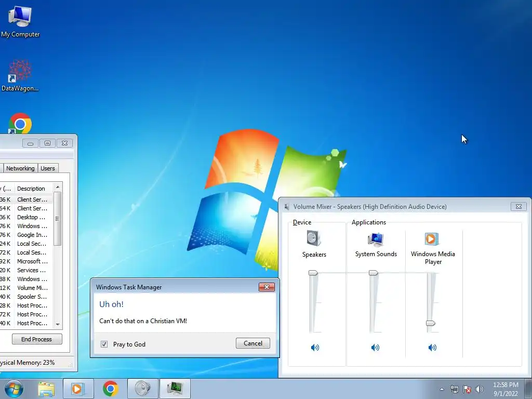Screen dimensions: 532x399
Task: Mute the Speakers device
Action: 315,347
